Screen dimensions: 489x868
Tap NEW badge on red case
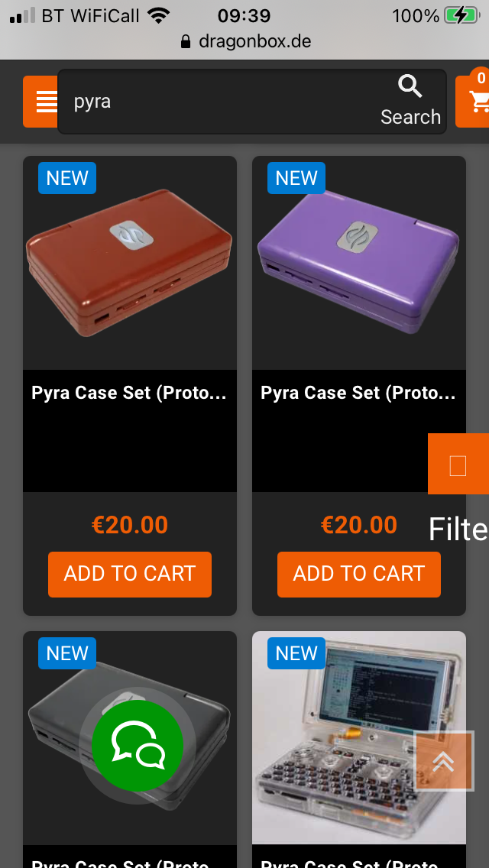67,178
